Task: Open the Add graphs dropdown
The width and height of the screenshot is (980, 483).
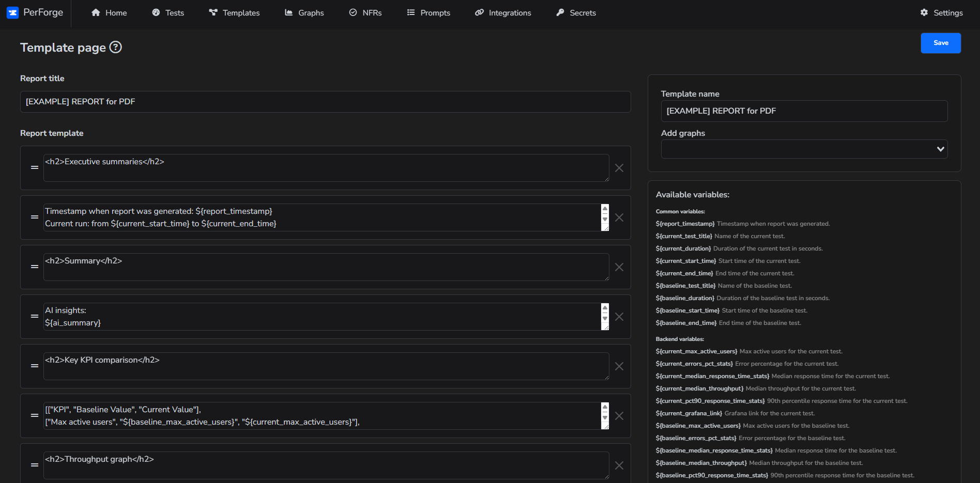Action: coord(804,149)
